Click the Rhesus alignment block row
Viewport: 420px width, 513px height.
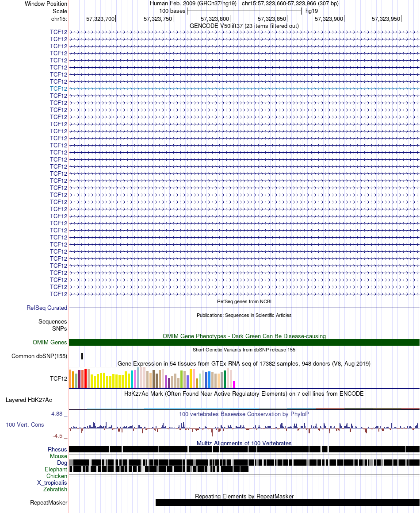244,449
